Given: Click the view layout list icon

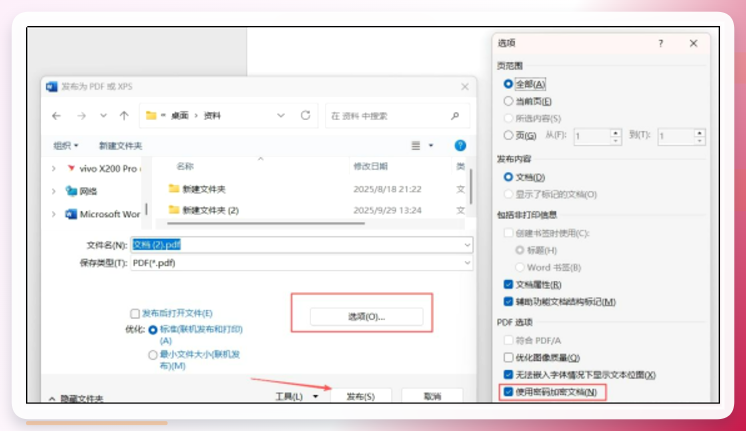Looking at the screenshot, I should point(416,146).
